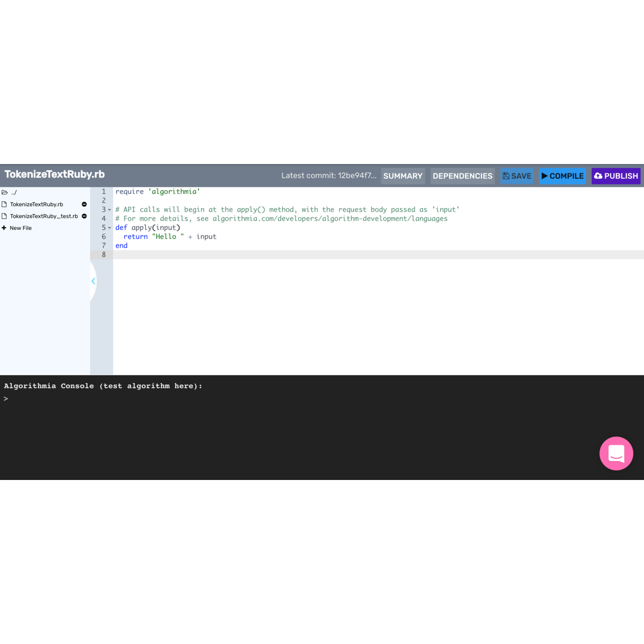644x644 pixels.
Task: Click remove icon next to TokenizeTextRuby_test.rb
Action: 84,216
